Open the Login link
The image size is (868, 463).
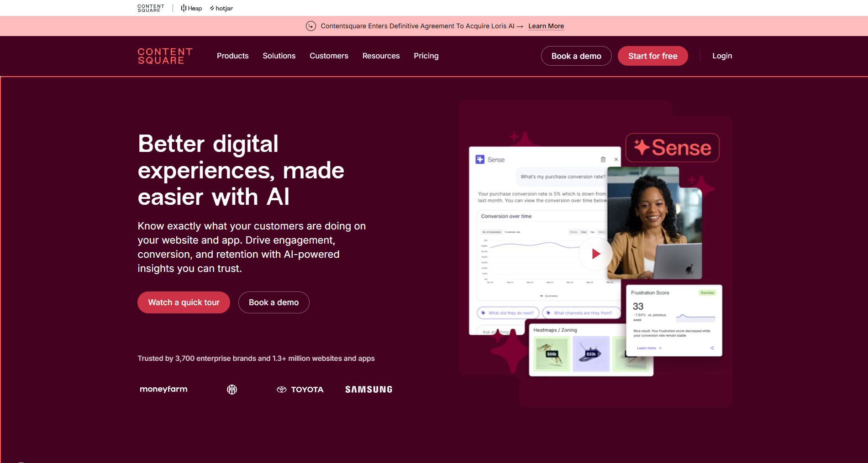click(722, 56)
